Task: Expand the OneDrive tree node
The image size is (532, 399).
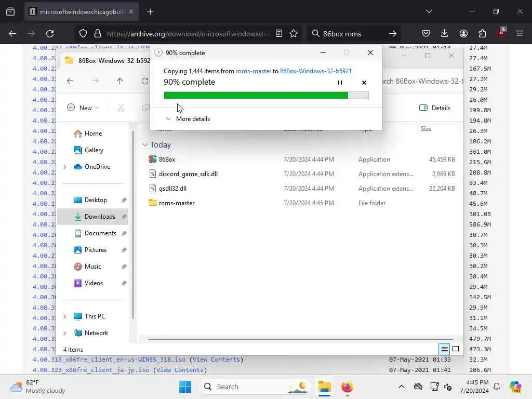Action: tap(65, 167)
